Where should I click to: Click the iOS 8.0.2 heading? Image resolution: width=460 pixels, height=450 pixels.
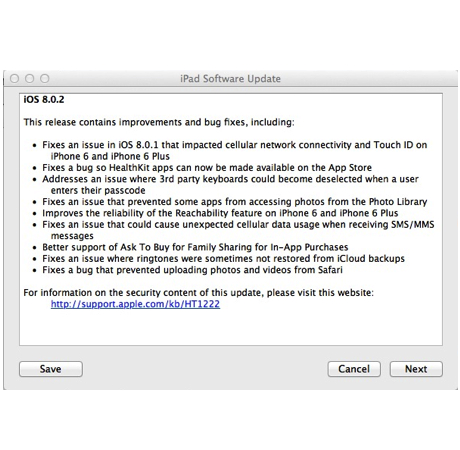[44, 99]
